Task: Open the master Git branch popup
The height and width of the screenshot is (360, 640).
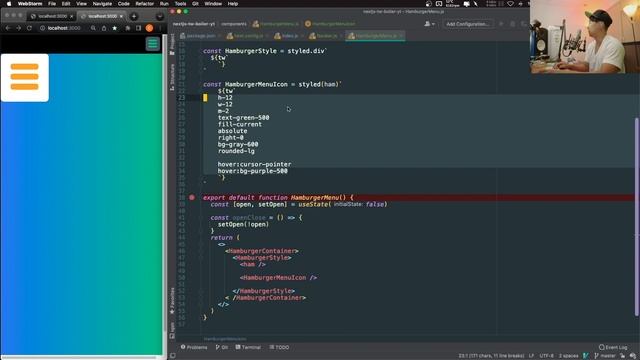Action: click(604, 356)
